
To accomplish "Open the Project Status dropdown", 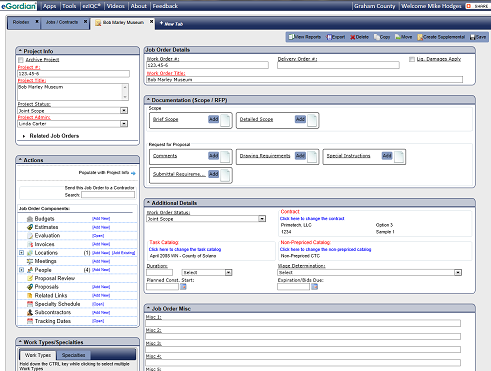I will point(124,111).
